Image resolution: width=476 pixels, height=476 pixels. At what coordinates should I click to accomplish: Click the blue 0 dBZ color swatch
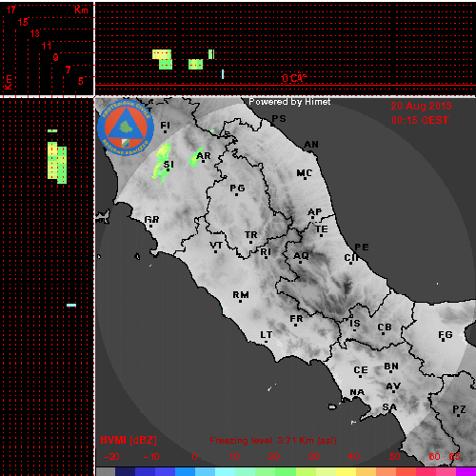pos(185,471)
